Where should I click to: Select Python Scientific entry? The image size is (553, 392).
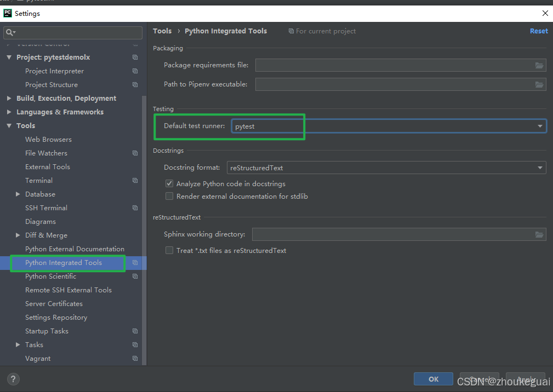[x=51, y=276]
